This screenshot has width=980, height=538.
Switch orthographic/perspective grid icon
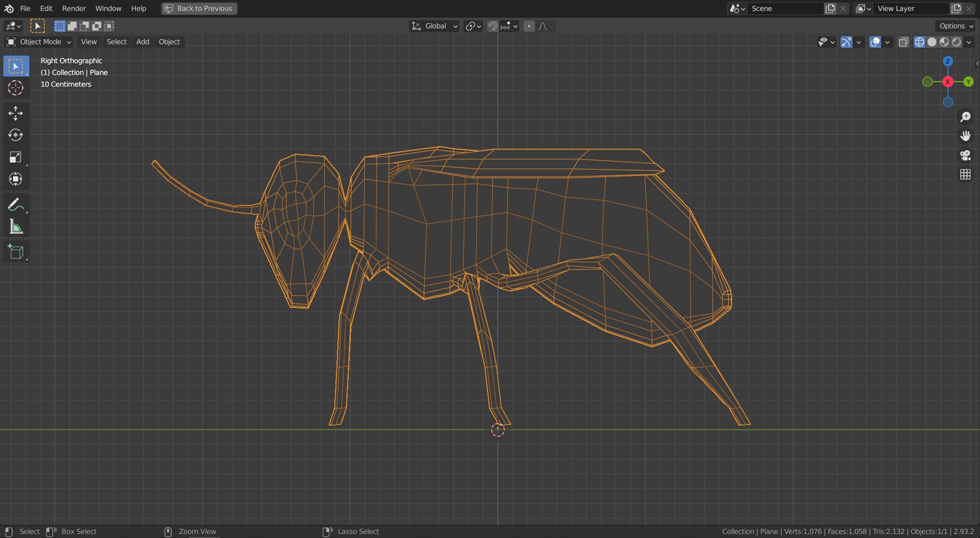[x=965, y=175]
